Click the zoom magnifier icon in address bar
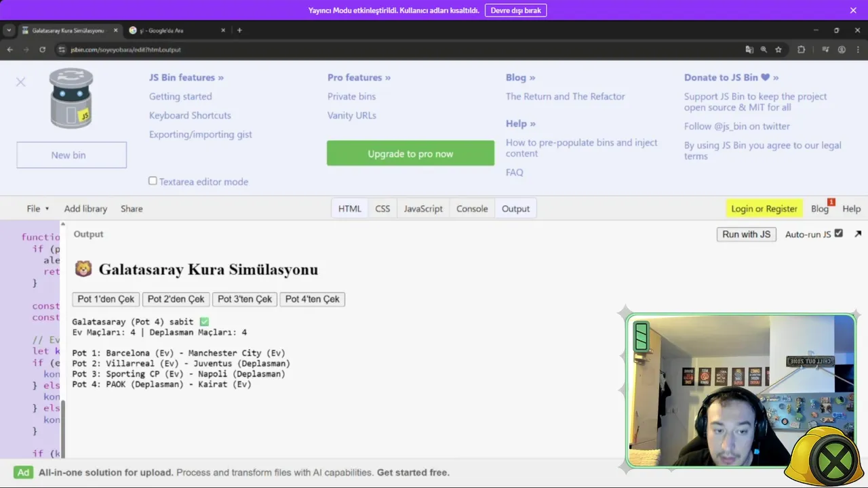The image size is (868, 488). [764, 49]
